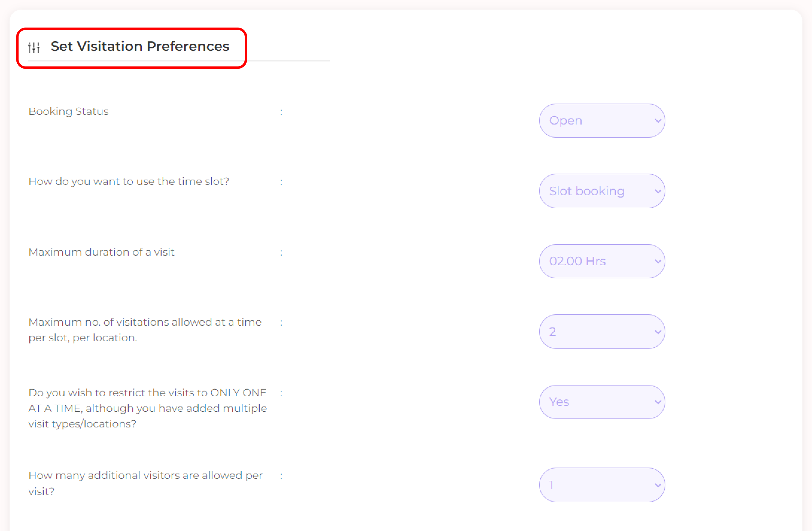Click the chevron arrow in the Open dropdown
This screenshot has width=812, height=531.
click(658, 121)
